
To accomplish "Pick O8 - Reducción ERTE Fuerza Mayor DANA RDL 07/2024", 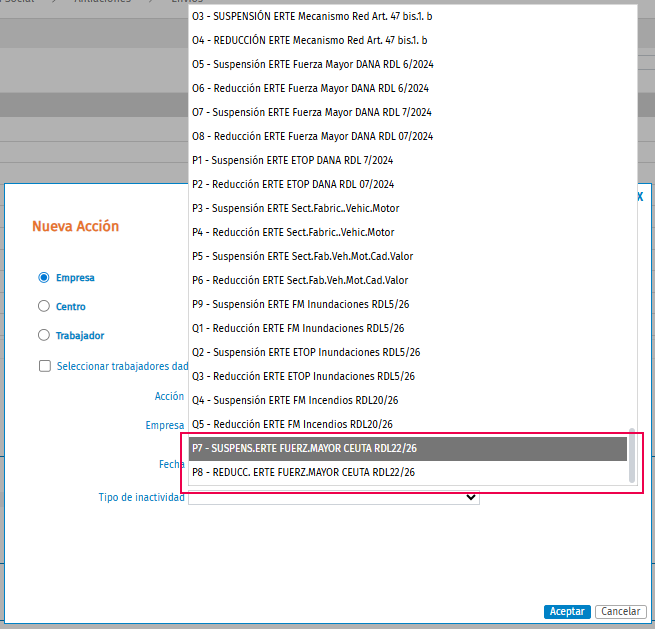I will click(408, 137).
